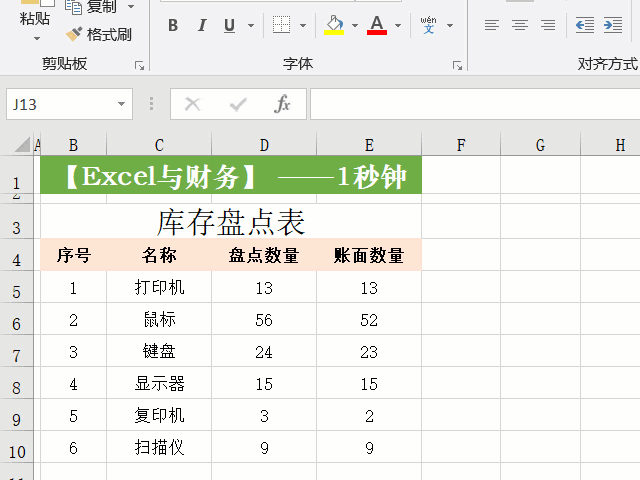Click the Select All corner triangle
640x480 pixels.
coord(22,146)
